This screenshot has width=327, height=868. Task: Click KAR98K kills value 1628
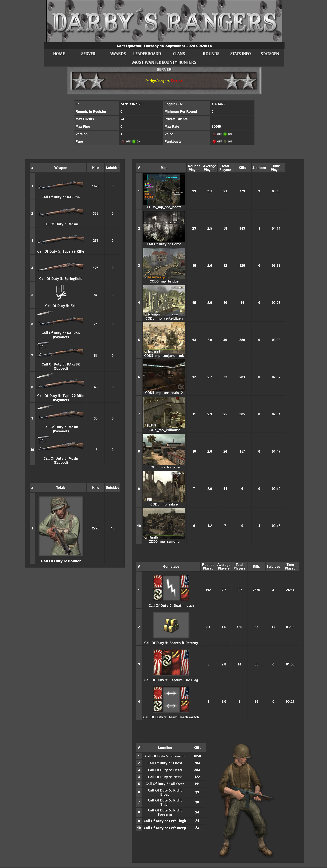click(96, 186)
